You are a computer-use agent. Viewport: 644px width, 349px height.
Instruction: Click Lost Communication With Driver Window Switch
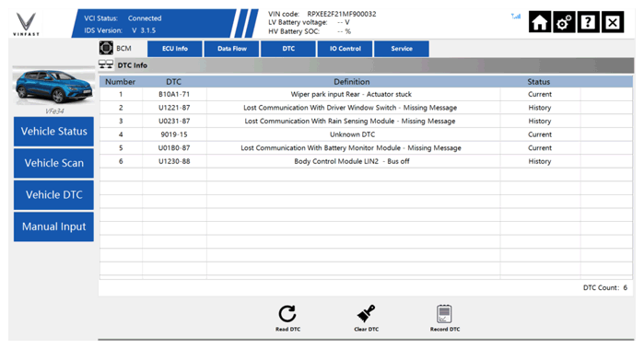(350, 108)
